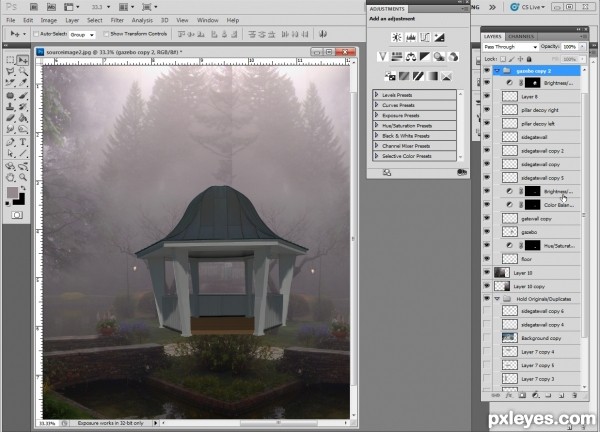Select the Horizontal Type tool
This screenshot has height=432, width=600.
(23, 142)
